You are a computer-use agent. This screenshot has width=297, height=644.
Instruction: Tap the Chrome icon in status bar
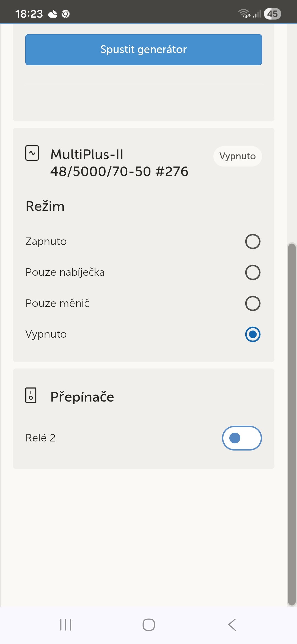point(65,14)
